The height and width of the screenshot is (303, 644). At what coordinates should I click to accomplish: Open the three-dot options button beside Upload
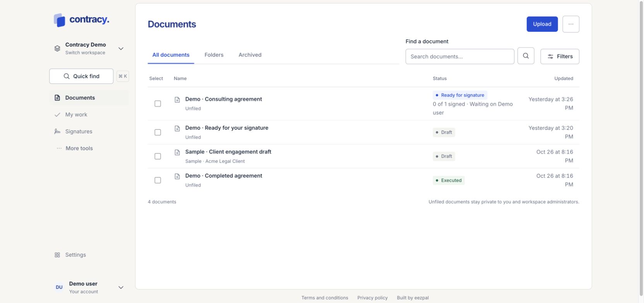(x=571, y=24)
